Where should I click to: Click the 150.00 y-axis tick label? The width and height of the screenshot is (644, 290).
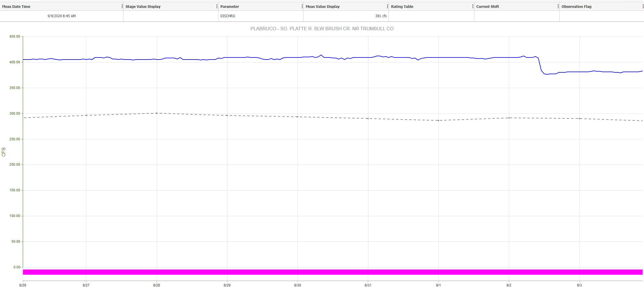click(x=15, y=190)
